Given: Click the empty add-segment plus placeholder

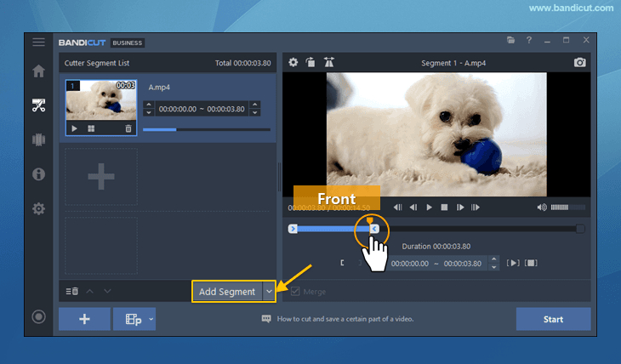Looking at the screenshot, I should point(101,177).
